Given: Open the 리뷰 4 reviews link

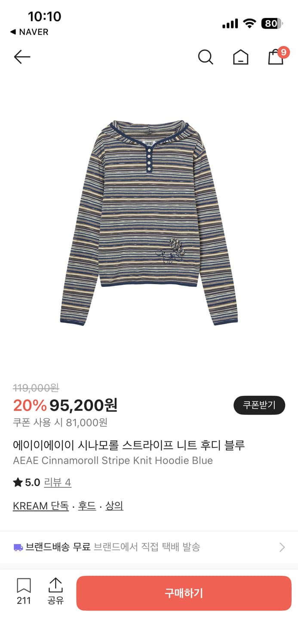Looking at the screenshot, I should click(58, 482).
